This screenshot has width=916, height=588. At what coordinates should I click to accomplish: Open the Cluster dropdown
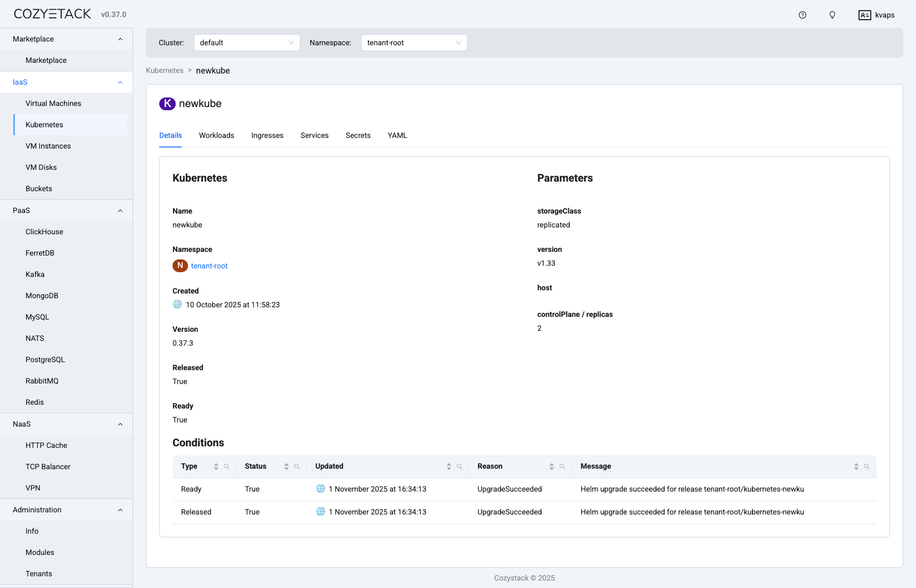pos(247,42)
